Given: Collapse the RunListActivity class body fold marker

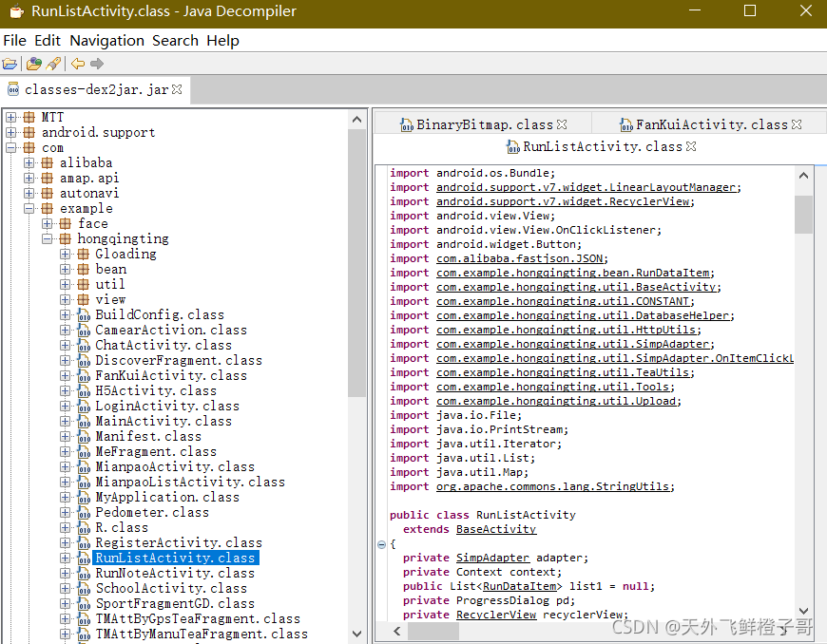Looking at the screenshot, I should (382, 544).
